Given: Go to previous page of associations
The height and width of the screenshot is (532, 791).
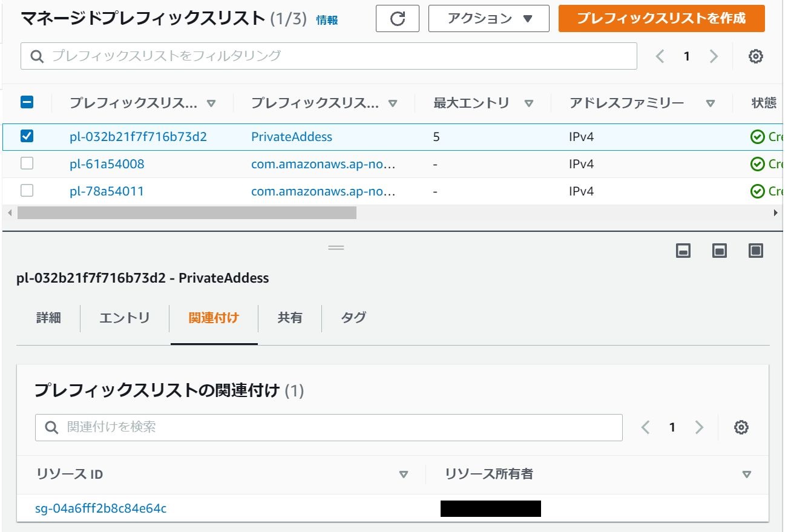Looking at the screenshot, I should pos(645,427).
